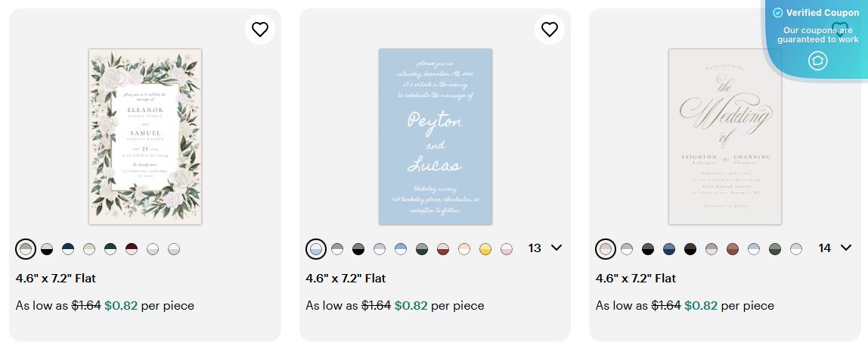Select the yellow swatch on the Peyton card
The width and height of the screenshot is (868, 346).
pos(485,248)
